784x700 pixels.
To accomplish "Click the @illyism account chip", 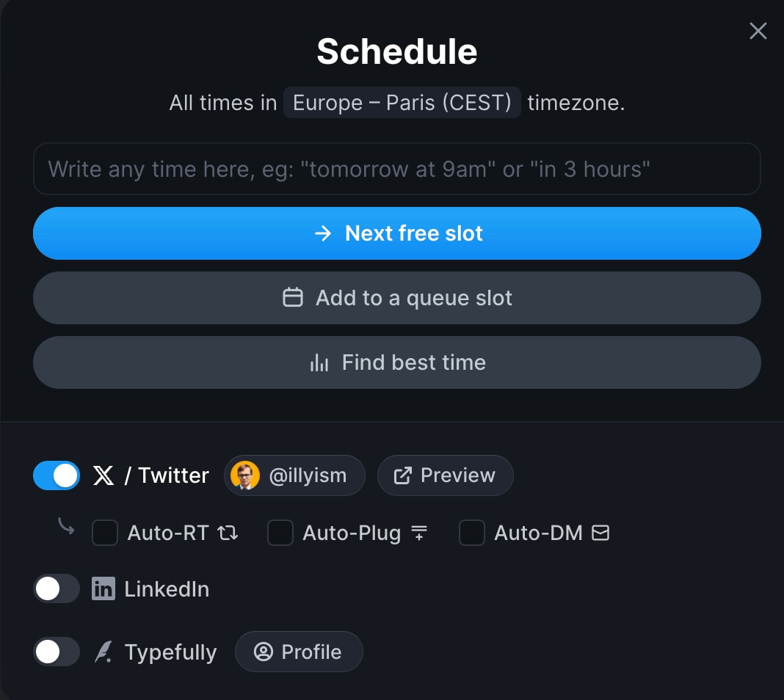I will pos(294,475).
